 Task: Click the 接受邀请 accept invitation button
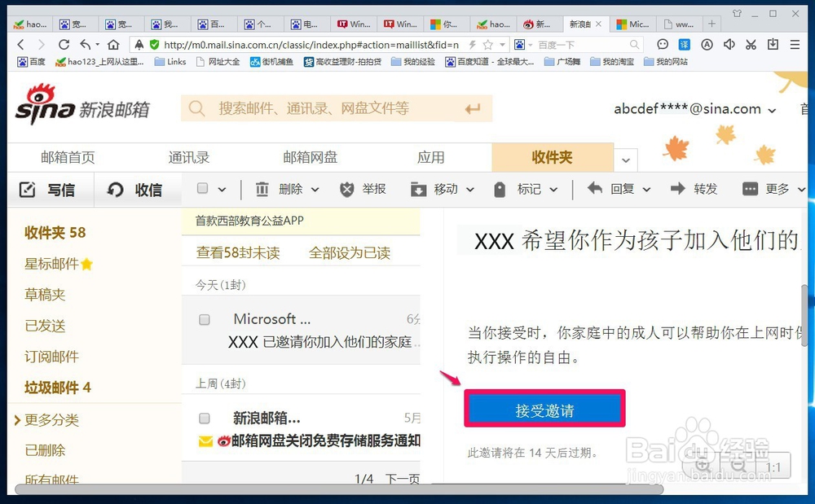(x=544, y=410)
